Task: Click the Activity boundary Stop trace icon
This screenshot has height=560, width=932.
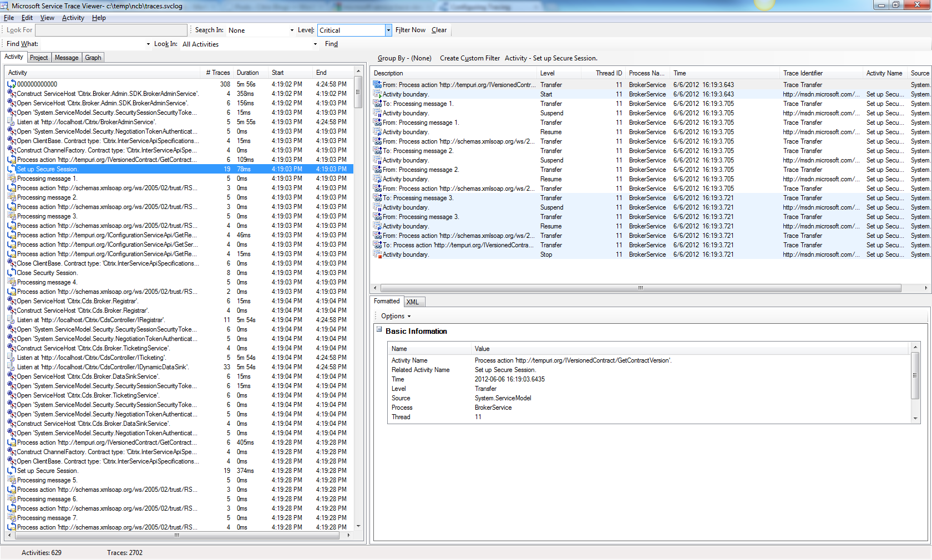Action: pyautogui.click(x=378, y=254)
